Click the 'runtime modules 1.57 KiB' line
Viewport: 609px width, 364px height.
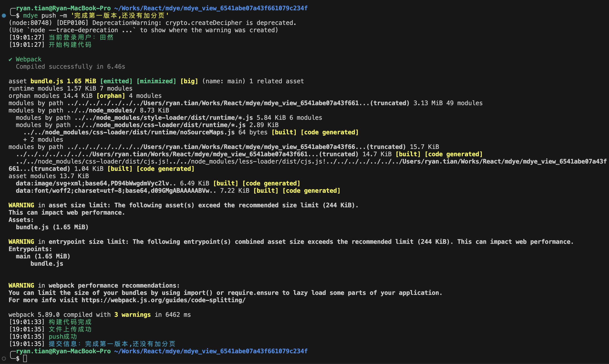[x=71, y=89]
